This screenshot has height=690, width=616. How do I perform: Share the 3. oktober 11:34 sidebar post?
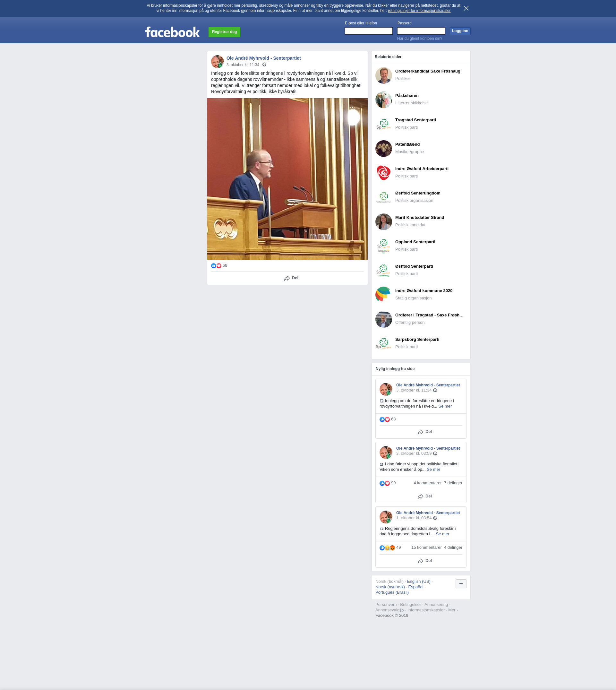click(424, 432)
